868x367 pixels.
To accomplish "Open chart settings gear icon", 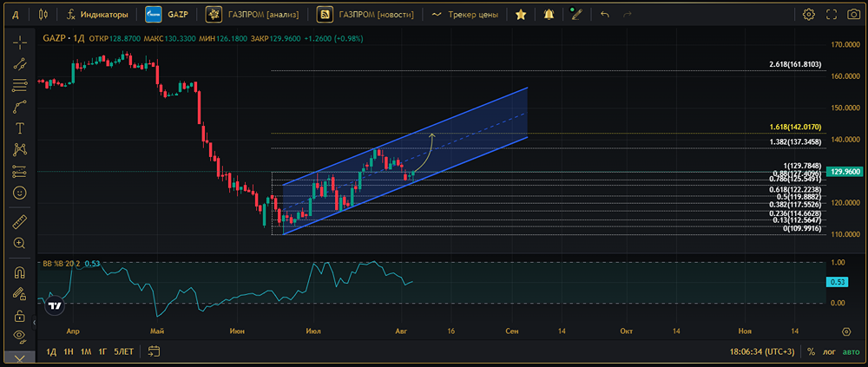I will (x=809, y=15).
